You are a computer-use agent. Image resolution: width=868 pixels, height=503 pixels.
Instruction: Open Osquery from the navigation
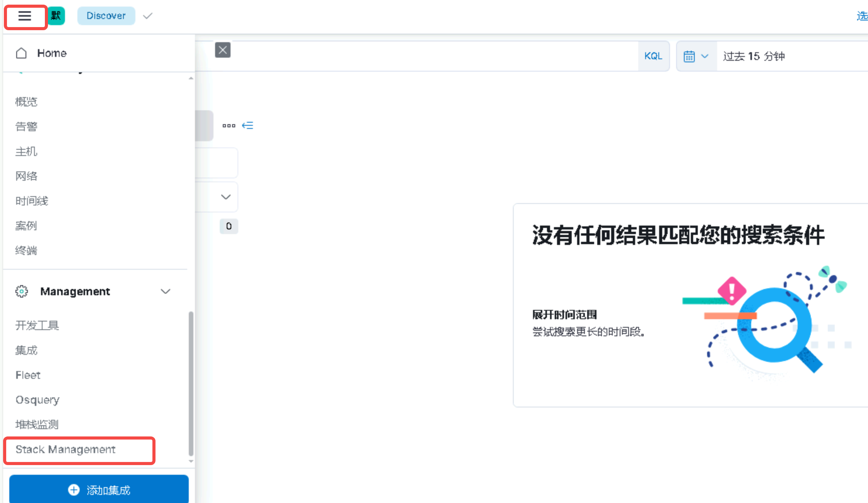point(38,400)
